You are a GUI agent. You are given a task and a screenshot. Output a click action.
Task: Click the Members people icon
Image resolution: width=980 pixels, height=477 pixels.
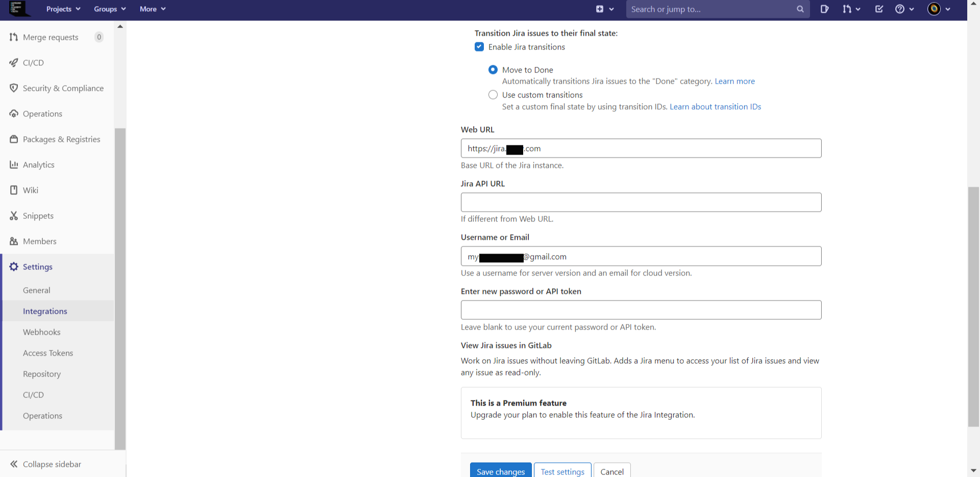coord(14,241)
